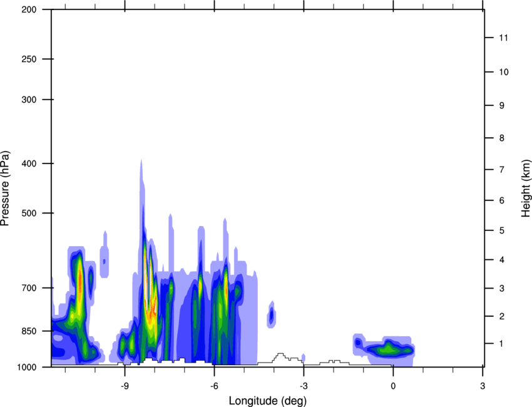
Task: Click the green contour blob near longitude 0
Action: [x=389, y=349]
